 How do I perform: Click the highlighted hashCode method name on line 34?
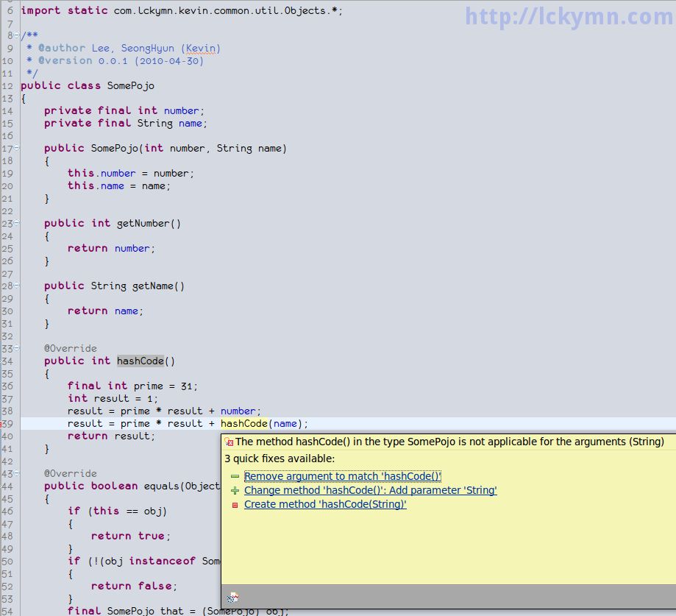click(x=140, y=361)
